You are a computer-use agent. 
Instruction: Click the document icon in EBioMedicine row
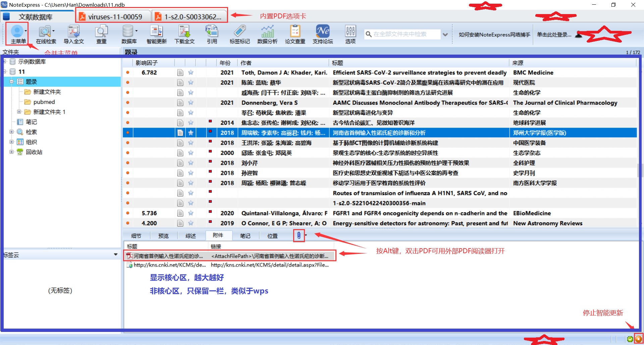(180, 213)
